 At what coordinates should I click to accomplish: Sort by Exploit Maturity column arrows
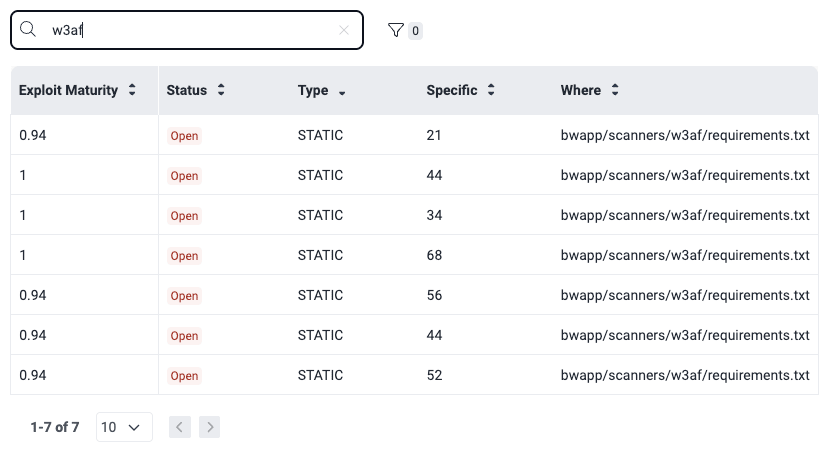[131, 90]
